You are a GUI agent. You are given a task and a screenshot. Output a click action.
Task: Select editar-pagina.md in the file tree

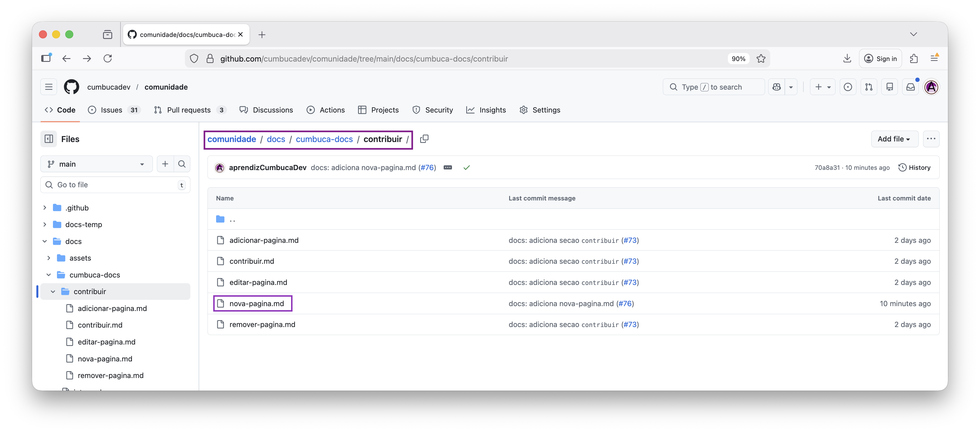click(x=106, y=342)
